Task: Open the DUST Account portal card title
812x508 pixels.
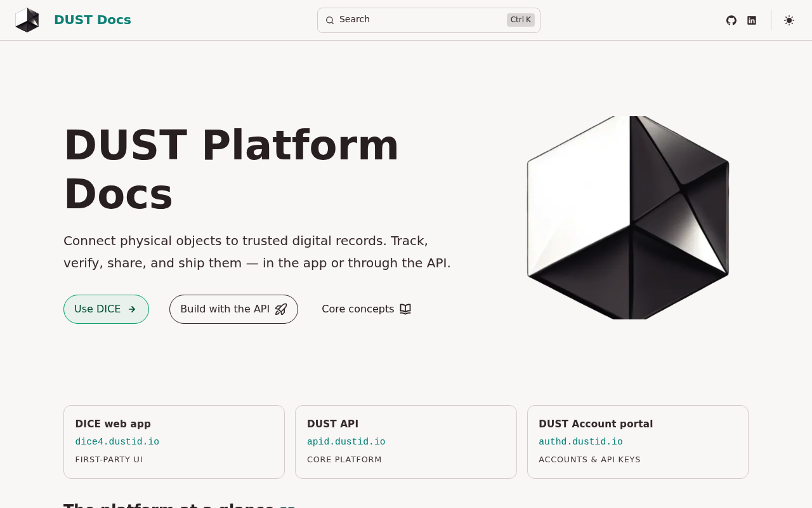Action: 596,424
